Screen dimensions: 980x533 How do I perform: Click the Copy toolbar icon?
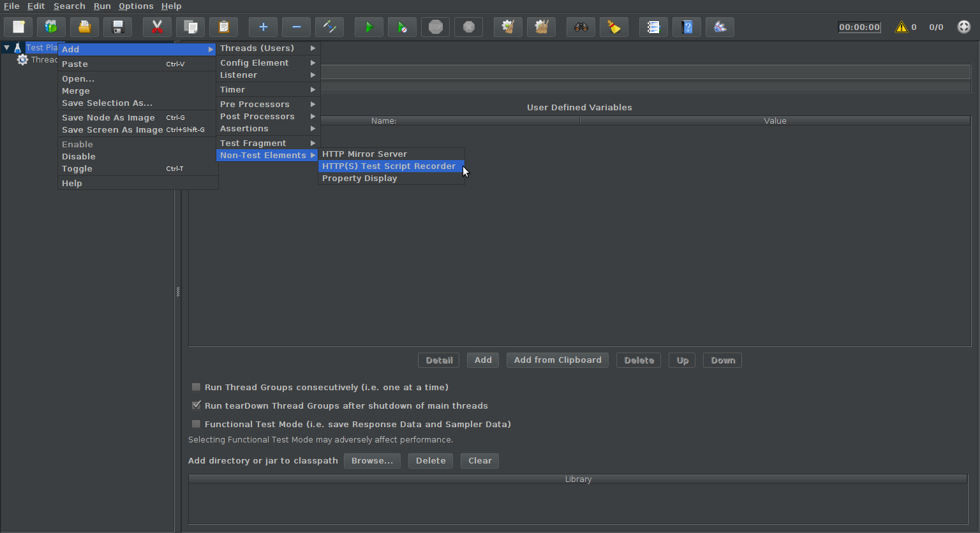[x=190, y=27]
